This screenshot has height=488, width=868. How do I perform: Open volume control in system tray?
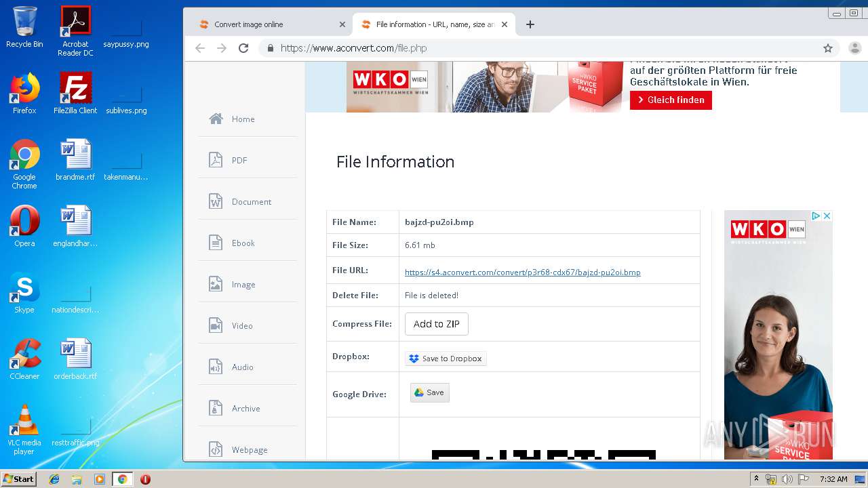tap(787, 479)
